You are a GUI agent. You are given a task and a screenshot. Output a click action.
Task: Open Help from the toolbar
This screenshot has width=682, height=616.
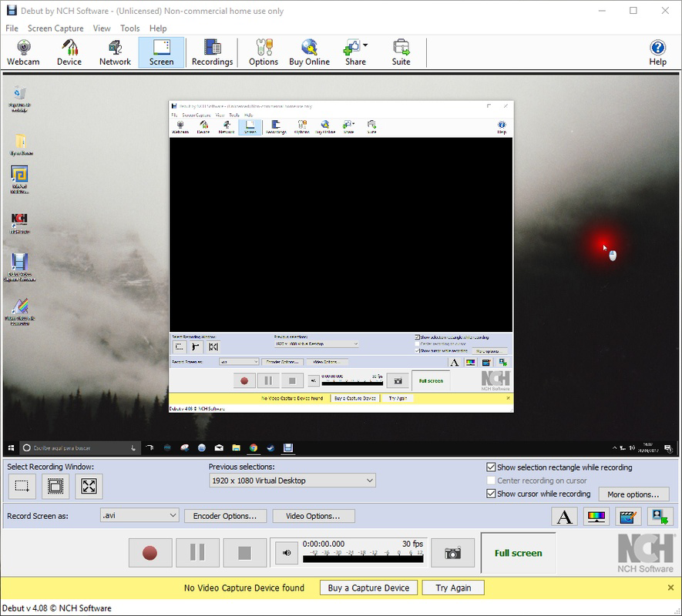click(x=657, y=52)
